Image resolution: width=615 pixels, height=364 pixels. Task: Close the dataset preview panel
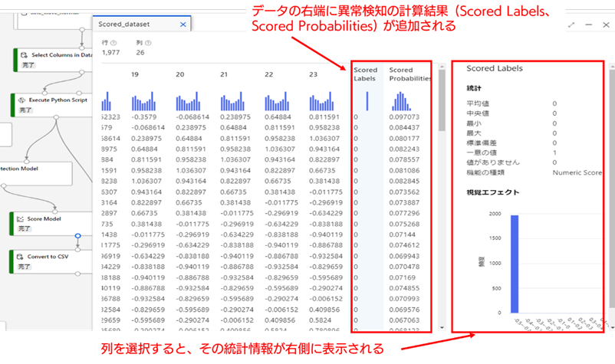click(606, 25)
